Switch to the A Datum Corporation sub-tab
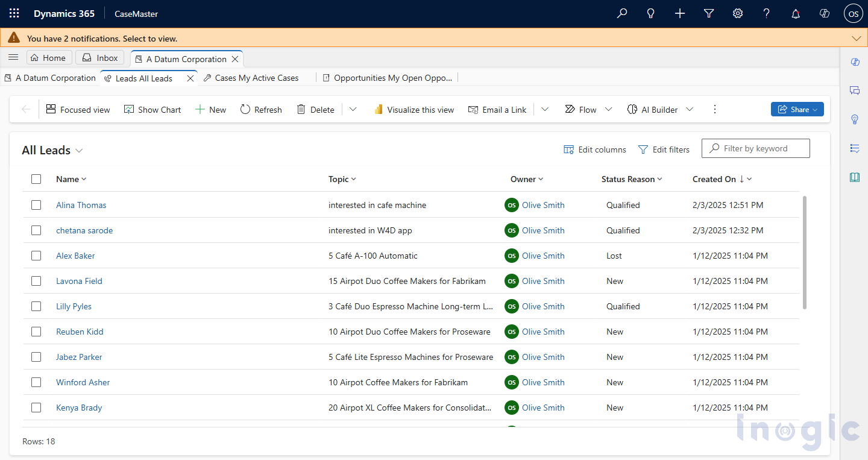This screenshot has width=868, height=460. pyautogui.click(x=50, y=78)
